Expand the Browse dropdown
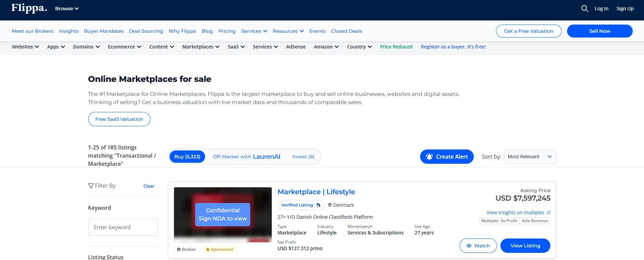 (x=67, y=9)
